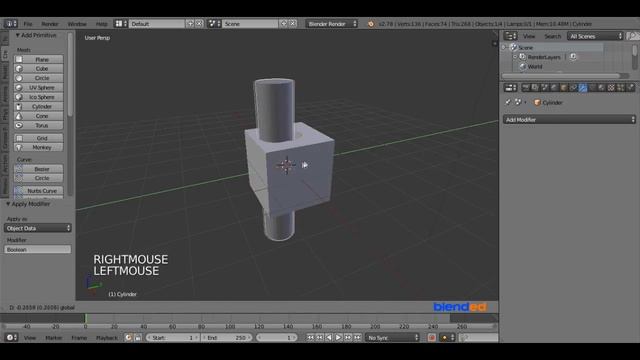Add a Plane mesh
The width and height of the screenshot is (640, 360).
coord(38,60)
